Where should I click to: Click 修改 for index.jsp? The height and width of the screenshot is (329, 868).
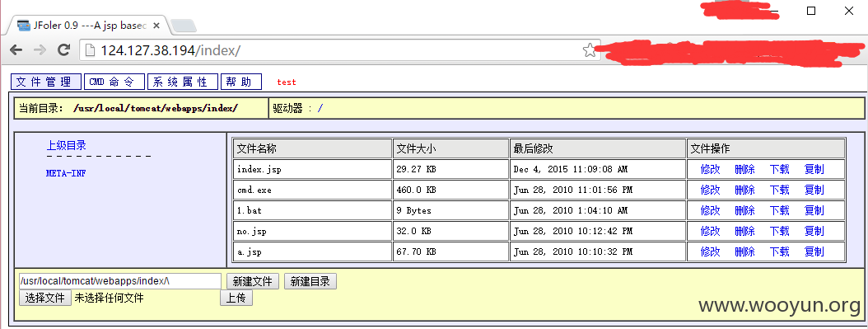point(710,170)
